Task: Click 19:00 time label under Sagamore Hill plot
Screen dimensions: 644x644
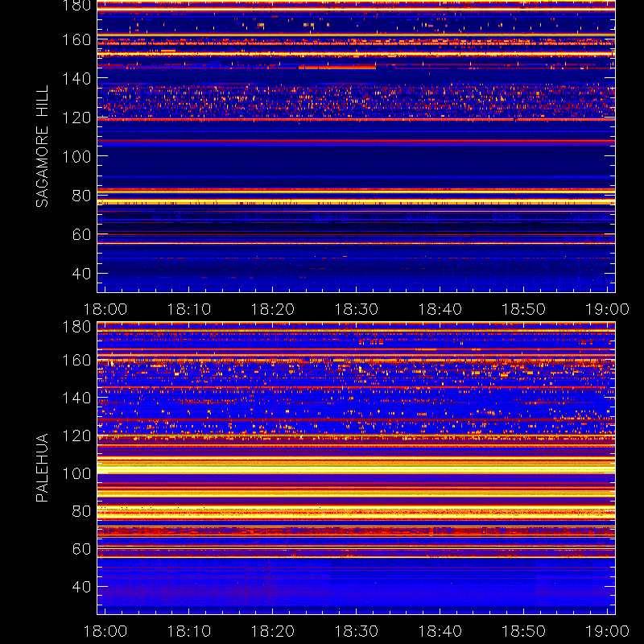Action: (607, 309)
